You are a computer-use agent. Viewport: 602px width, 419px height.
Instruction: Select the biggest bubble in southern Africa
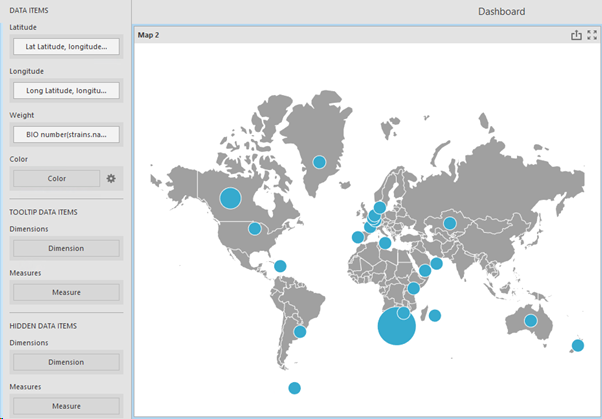pyautogui.click(x=395, y=326)
